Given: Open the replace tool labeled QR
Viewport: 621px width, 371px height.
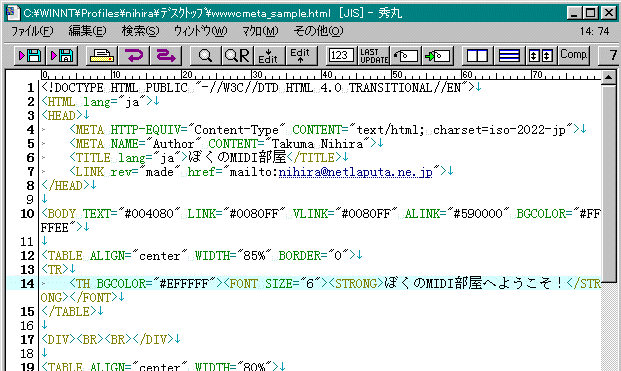Looking at the screenshot, I should tap(237, 56).
